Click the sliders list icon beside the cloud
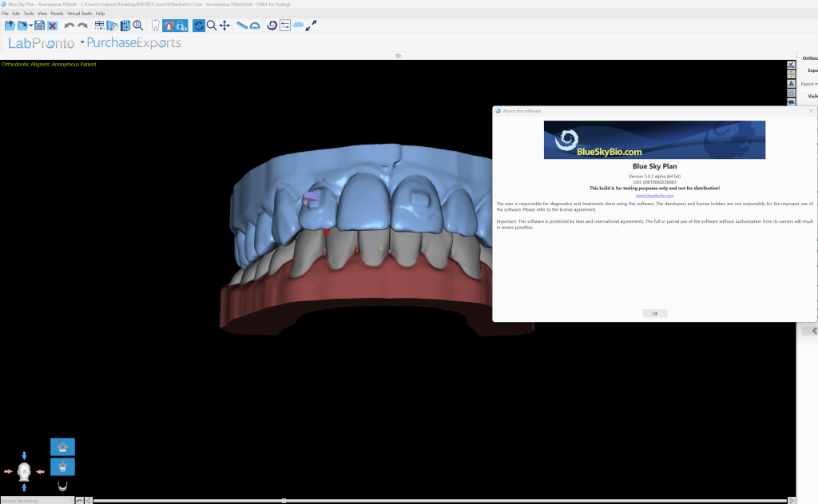The width and height of the screenshot is (818, 504). (x=285, y=26)
